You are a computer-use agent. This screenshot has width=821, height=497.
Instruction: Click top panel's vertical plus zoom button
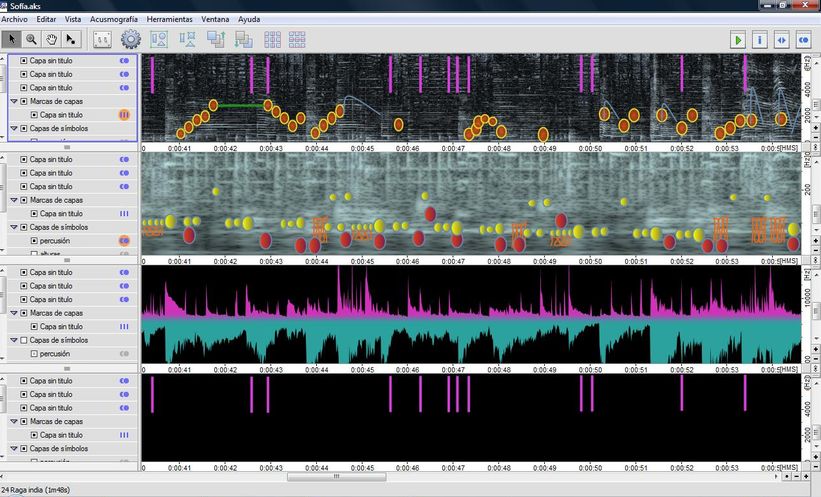pyautogui.click(x=816, y=128)
